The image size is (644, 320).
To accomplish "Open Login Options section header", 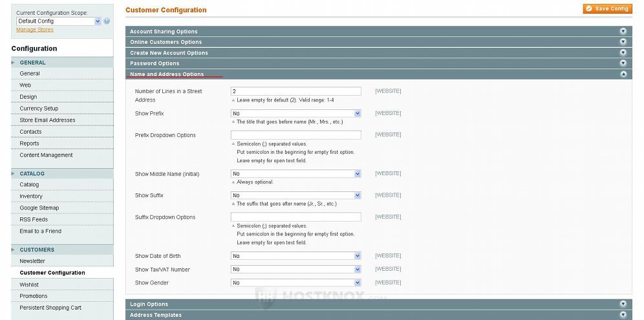I will pyautogui.click(x=379, y=304).
